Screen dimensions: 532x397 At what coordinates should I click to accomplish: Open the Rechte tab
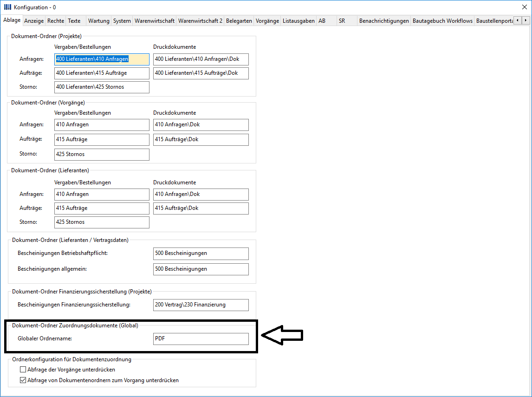[x=56, y=21]
